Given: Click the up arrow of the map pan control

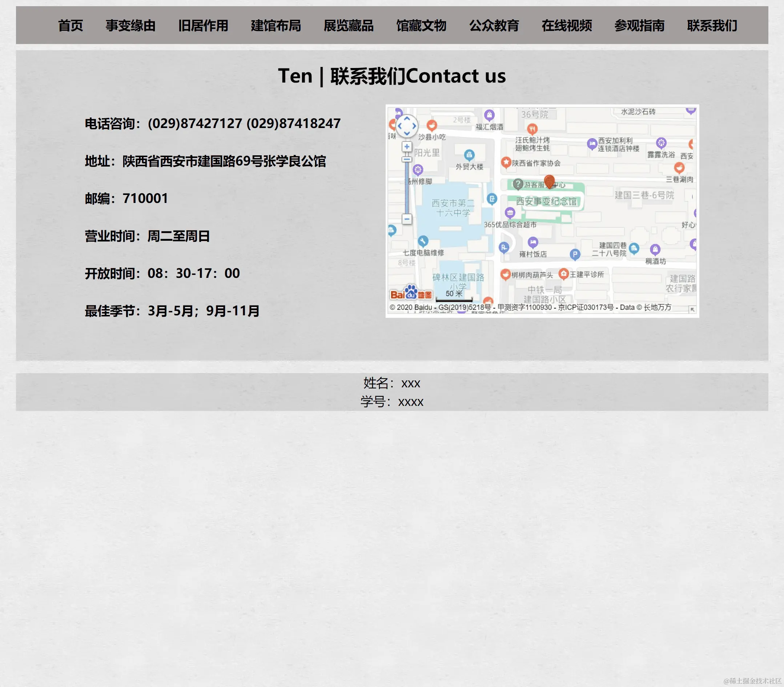Looking at the screenshot, I should [407, 119].
